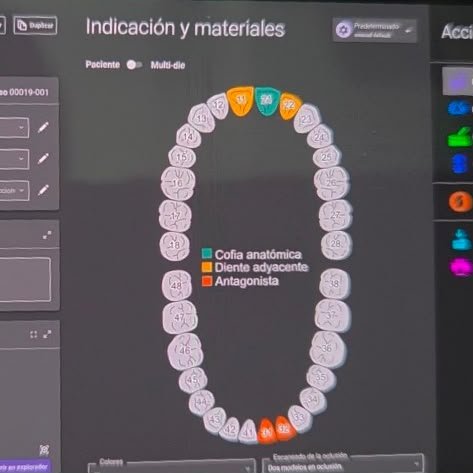Open the Escaneado de la oclusión dropdown
473x473 pixels.
click(343, 465)
